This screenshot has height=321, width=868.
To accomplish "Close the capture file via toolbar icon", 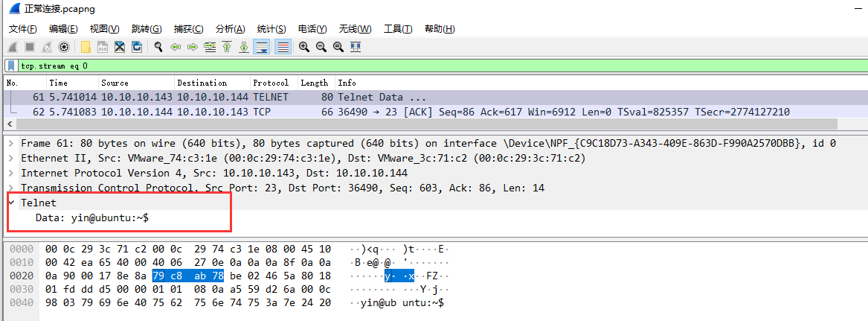I will pos(119,47).
